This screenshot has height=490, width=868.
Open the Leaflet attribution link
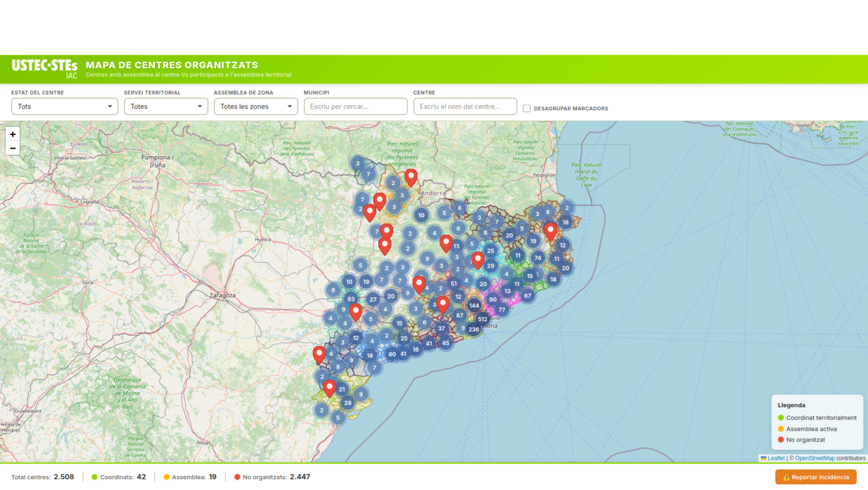pyautogui.click(x=776, y=458)
